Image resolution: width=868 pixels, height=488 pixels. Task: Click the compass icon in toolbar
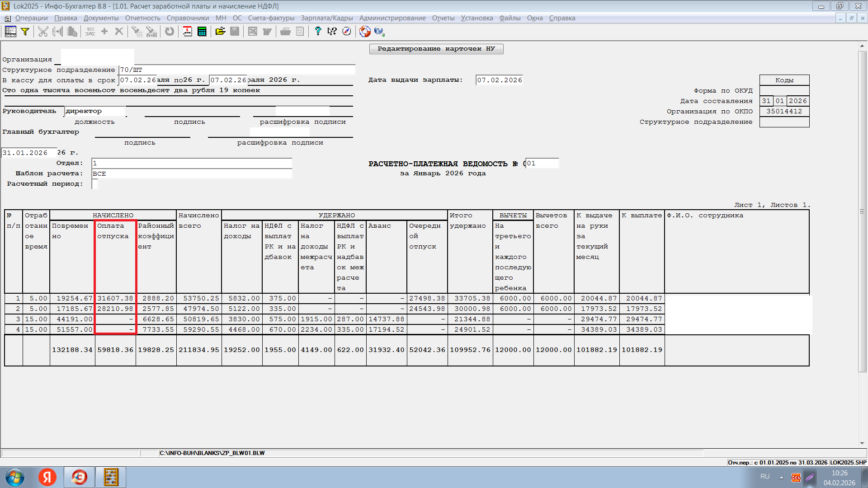347,32
